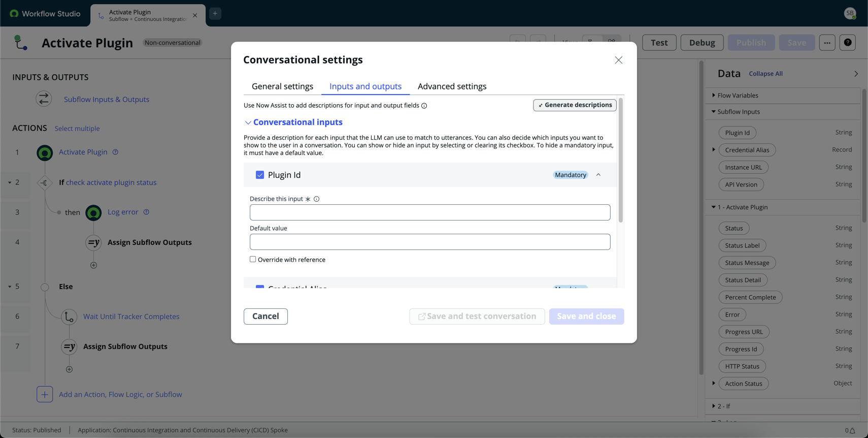Viewport: 868px width, 438px height.
Task: Click Generate descriptions button
Action: pos(575,105)
